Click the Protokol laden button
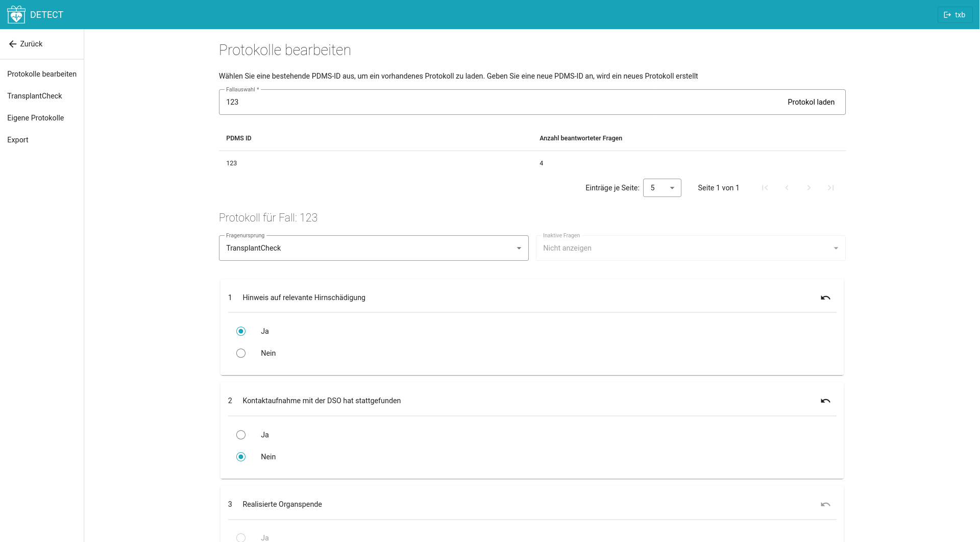The width and height of the screenshot is (980, 542). (811, 102)
